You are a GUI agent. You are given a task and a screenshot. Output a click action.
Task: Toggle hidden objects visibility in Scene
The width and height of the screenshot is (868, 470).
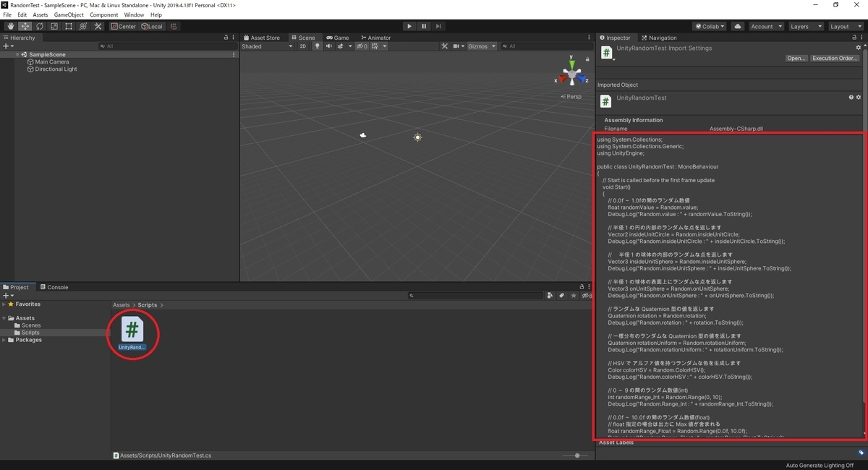[362, 46]
